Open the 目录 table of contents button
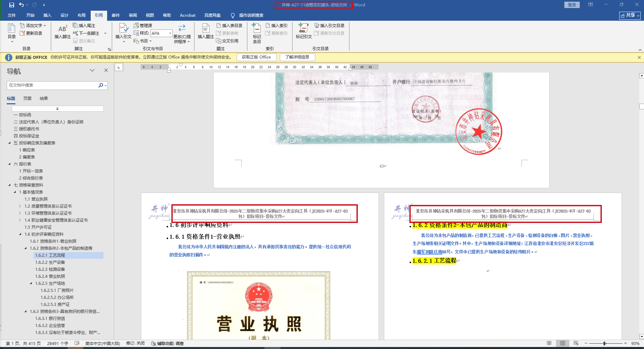The height and width of the screenshot is (349, 644). pyautogui.click(x=12, y=33)
